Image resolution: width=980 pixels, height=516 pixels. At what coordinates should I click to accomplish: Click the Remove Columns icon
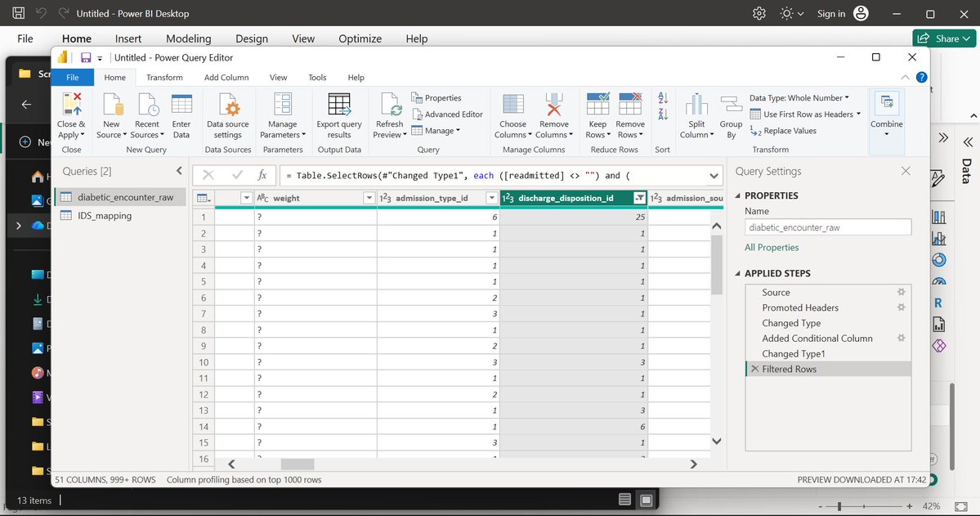(553, 104)
